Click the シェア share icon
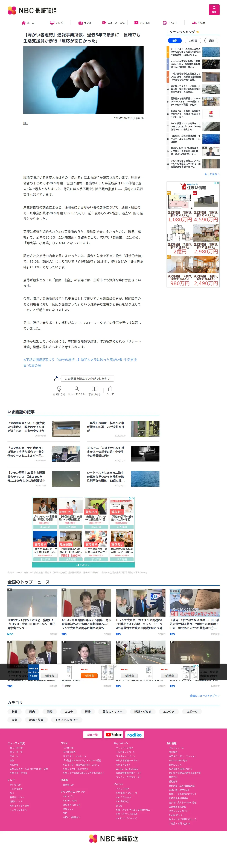Viewport: 227px width, 868px height. click(110, 388)
